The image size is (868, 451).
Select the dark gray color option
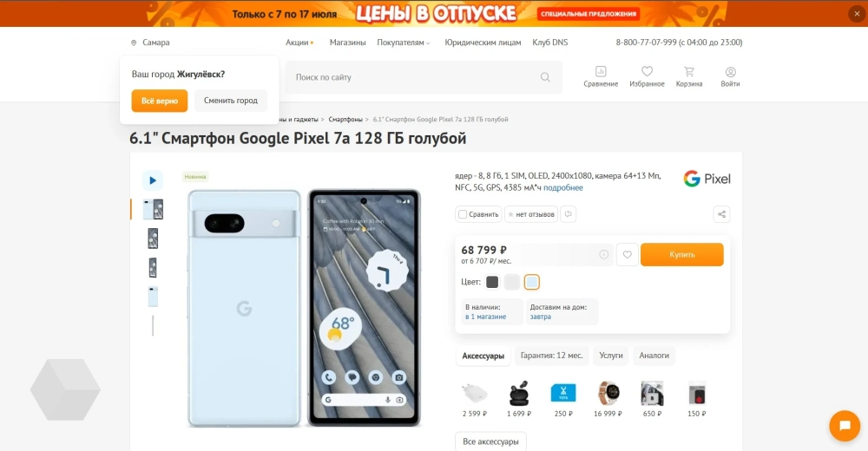click(x=492, y=282)
